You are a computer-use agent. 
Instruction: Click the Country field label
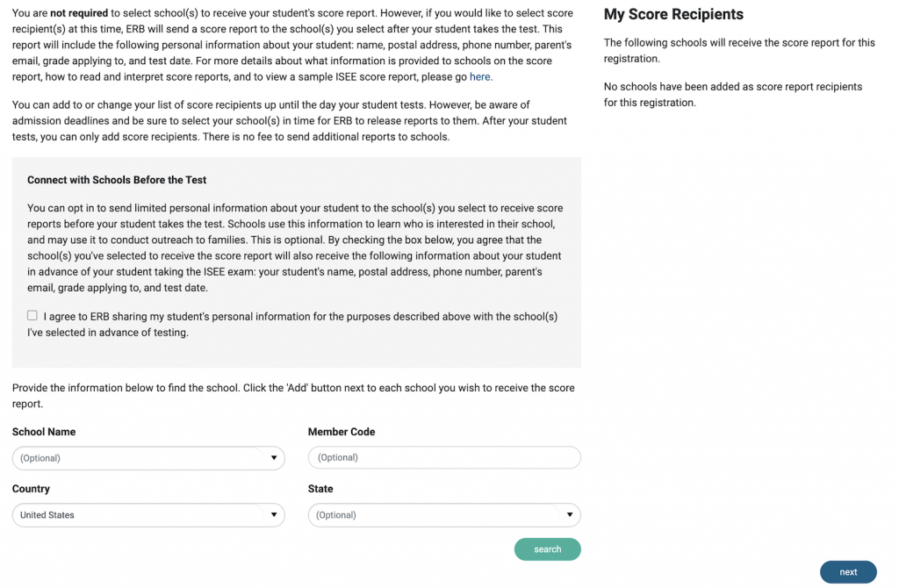tap(31, 489)
